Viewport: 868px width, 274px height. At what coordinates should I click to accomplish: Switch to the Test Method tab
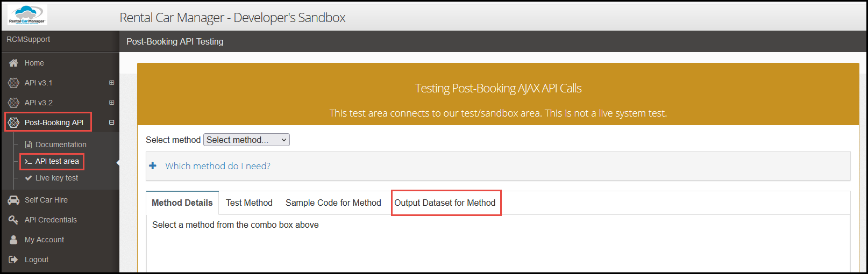pyautogui.click(x=249, y=203)
